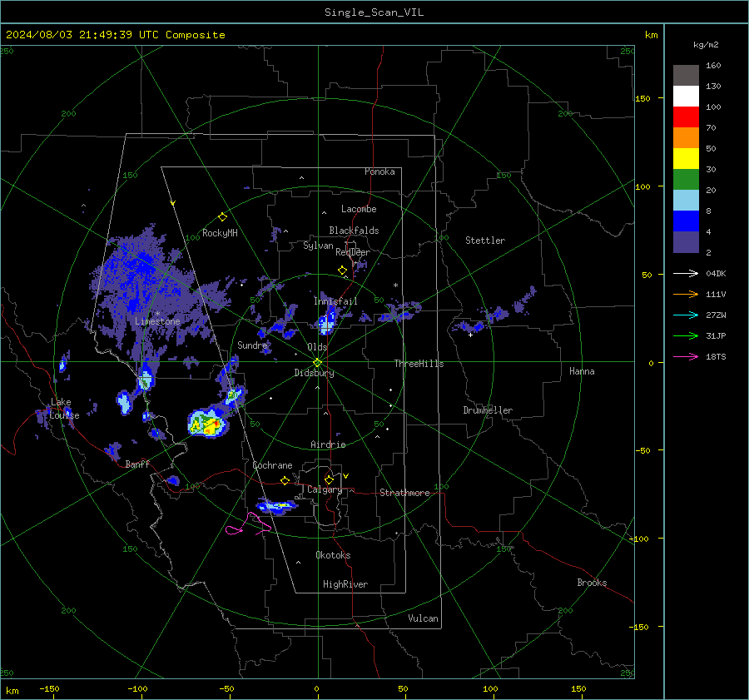The height and width of the screenshot is (700, 749).
Task: Click the Ponoka town label
Action: point(379,171)
